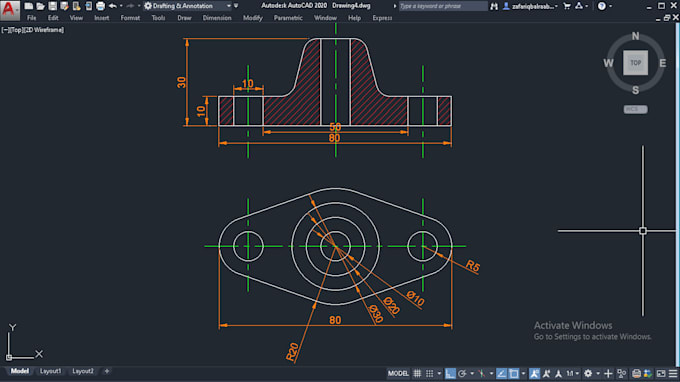Expand the undo history dropdown arrow
Image resolution: width=680 pixels, height=382 pixels.
pyautogui.click(x=121, y=6)
